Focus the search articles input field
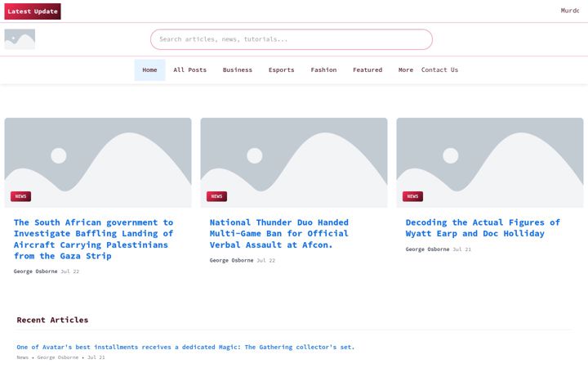 coord(292,39)
